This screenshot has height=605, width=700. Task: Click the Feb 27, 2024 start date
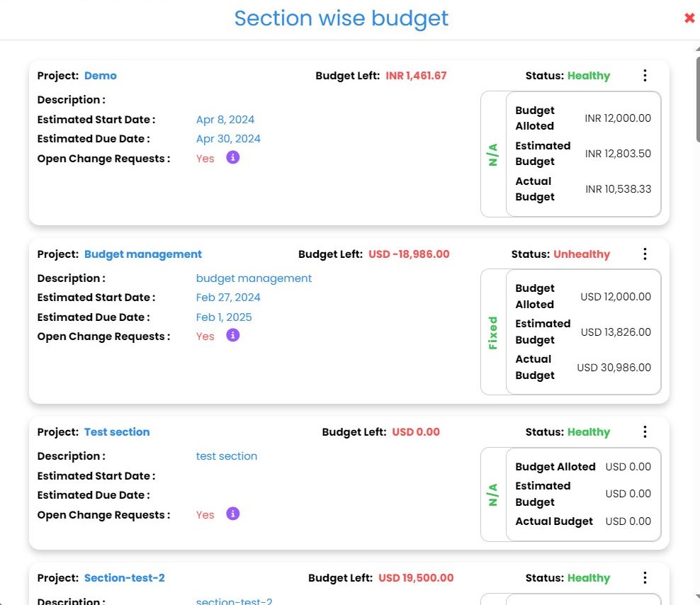(x=228, y=298)
